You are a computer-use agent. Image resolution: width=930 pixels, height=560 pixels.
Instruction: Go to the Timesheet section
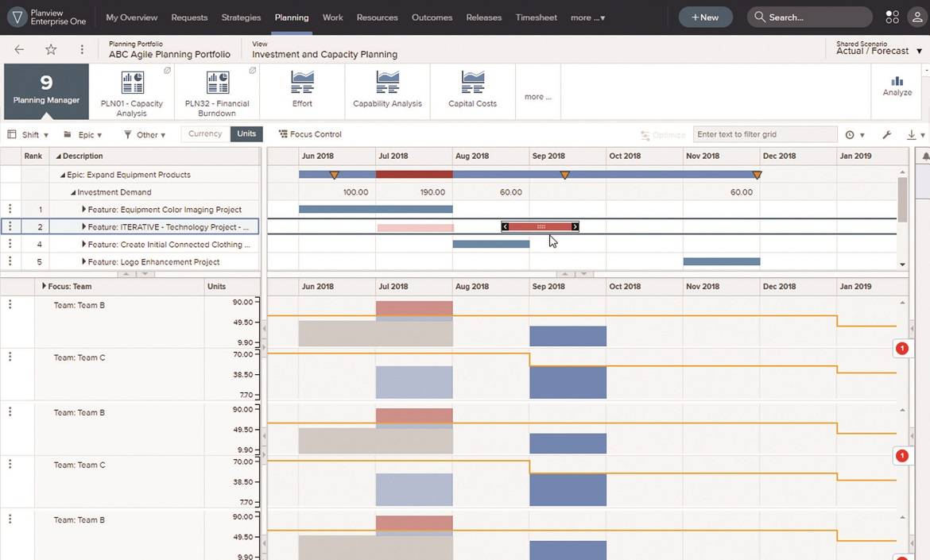pyautogui.click(x=536, y=17)
